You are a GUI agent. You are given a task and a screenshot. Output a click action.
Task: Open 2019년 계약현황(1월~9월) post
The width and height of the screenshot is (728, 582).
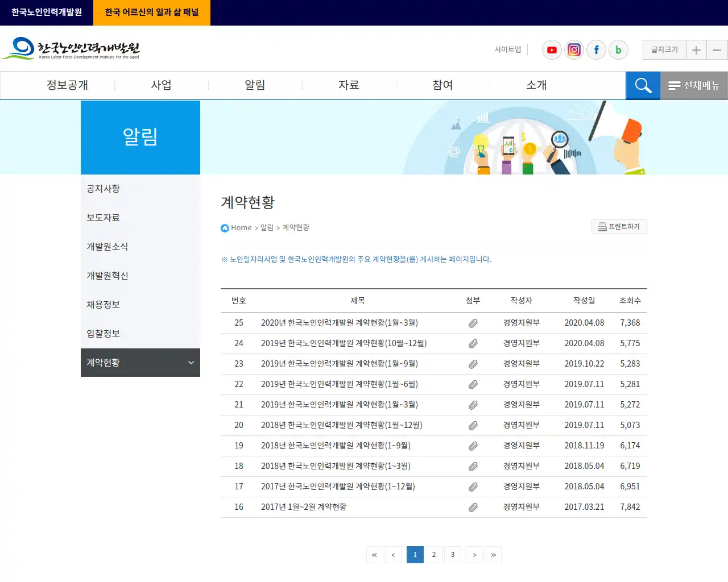(x=340, y=364)
